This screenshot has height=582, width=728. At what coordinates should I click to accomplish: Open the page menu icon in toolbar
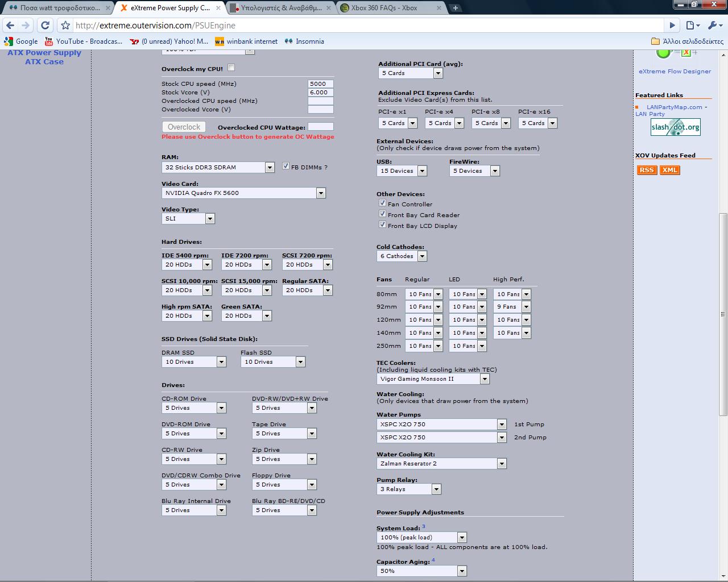click(692, 25)
